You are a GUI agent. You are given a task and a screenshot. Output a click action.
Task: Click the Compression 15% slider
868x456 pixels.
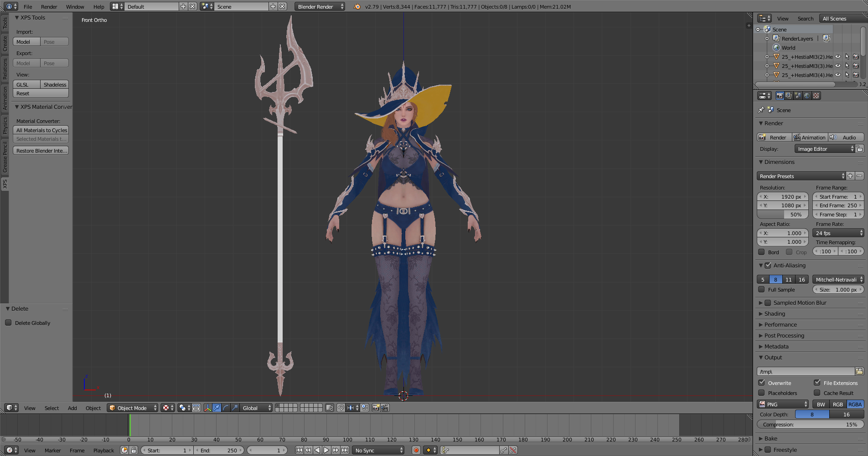(811, 424)
